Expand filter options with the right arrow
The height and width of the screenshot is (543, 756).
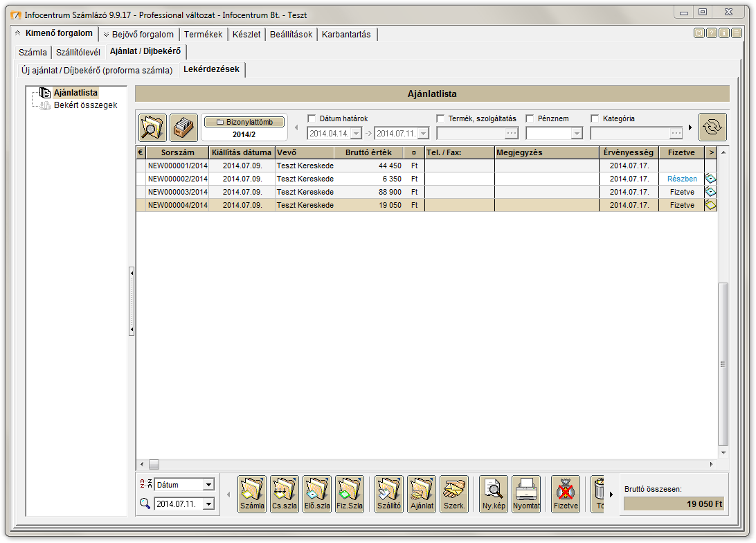(x=690, y=128)
